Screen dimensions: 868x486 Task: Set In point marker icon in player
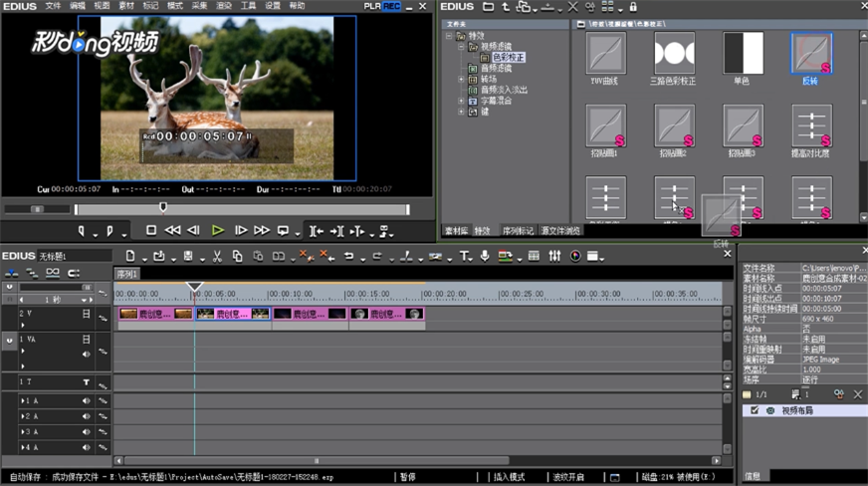[x=82, y=231]
